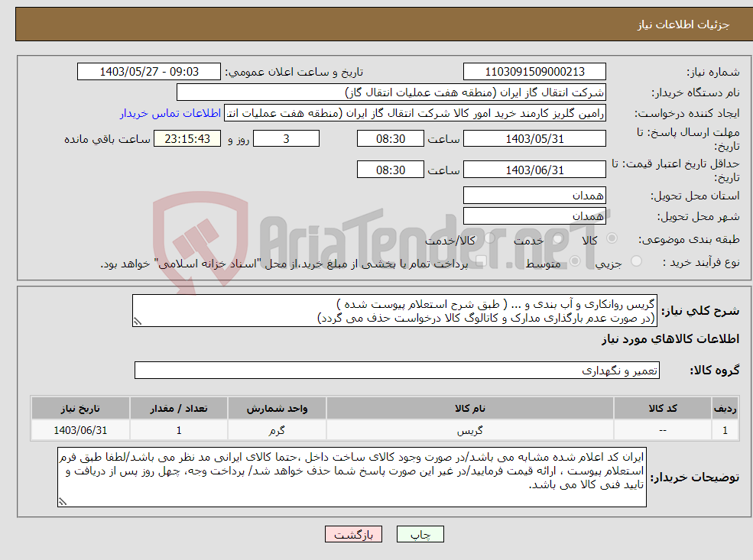Click the delivery province field همدان

[534, 196]
